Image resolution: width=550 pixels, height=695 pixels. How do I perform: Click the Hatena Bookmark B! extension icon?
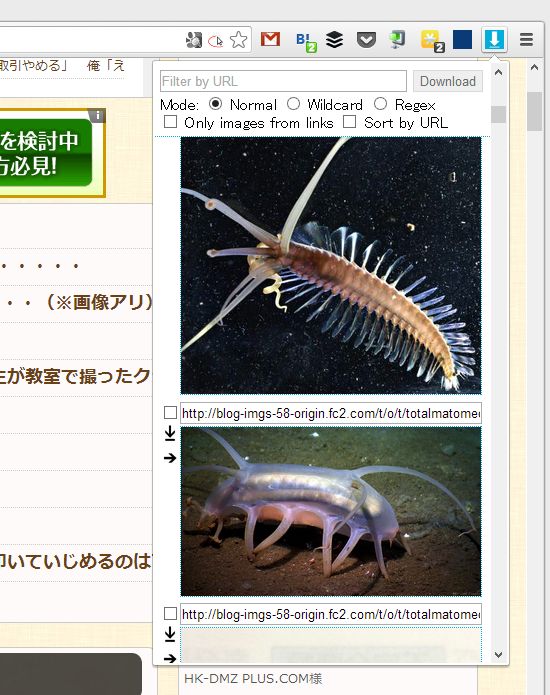point(306,41)
